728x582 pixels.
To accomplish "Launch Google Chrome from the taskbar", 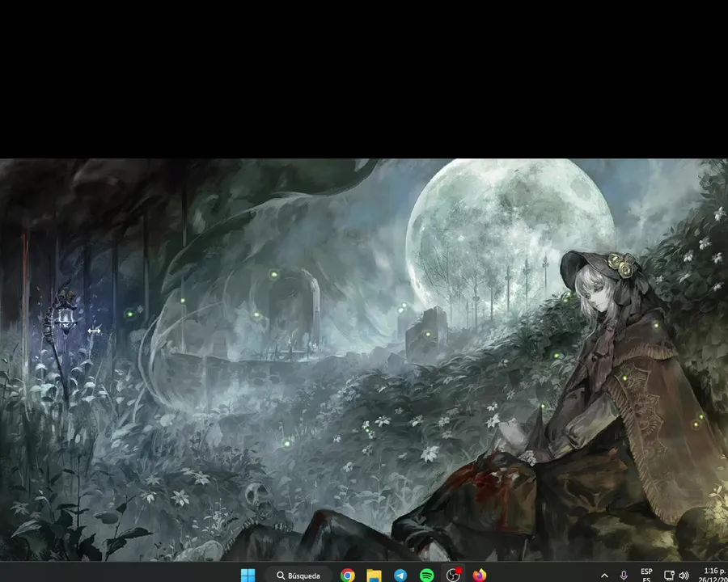I will coord(347,575).
